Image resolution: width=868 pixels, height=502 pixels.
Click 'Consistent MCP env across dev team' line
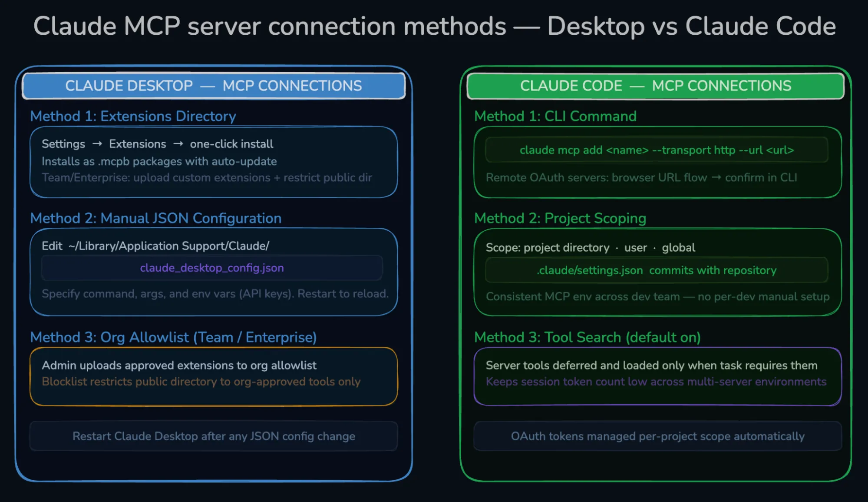pyautogui.click(x=657, y=296)
